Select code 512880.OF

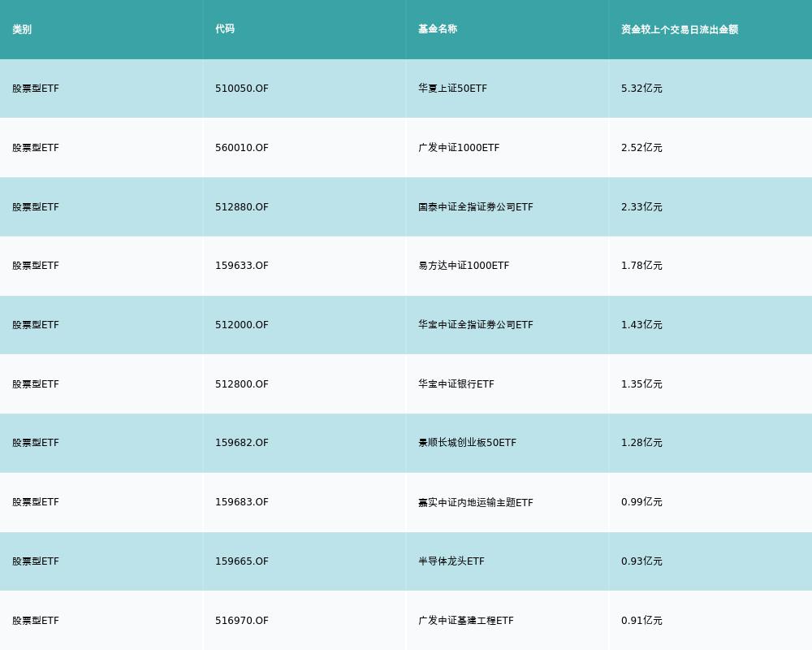tap(242, 207)
